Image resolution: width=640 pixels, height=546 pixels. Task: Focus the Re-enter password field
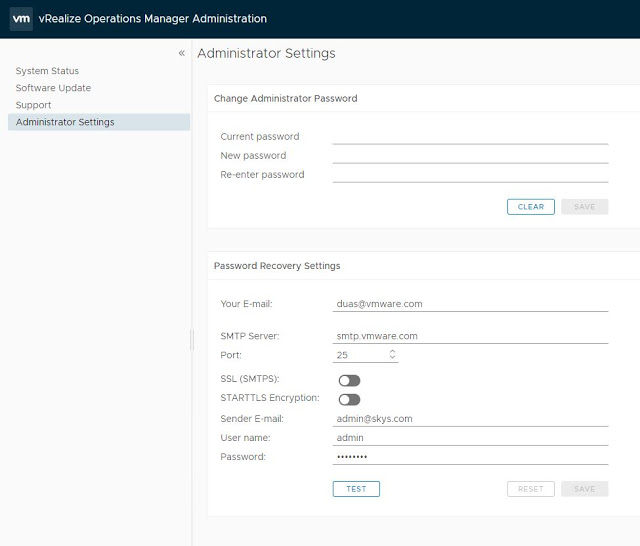pos(470,174)
